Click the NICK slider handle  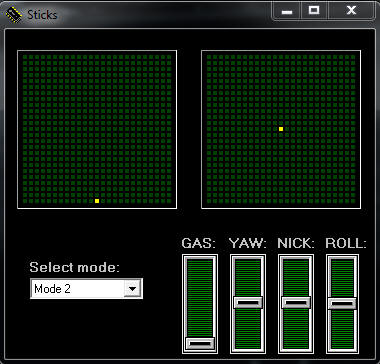click(x=296, y=302)
